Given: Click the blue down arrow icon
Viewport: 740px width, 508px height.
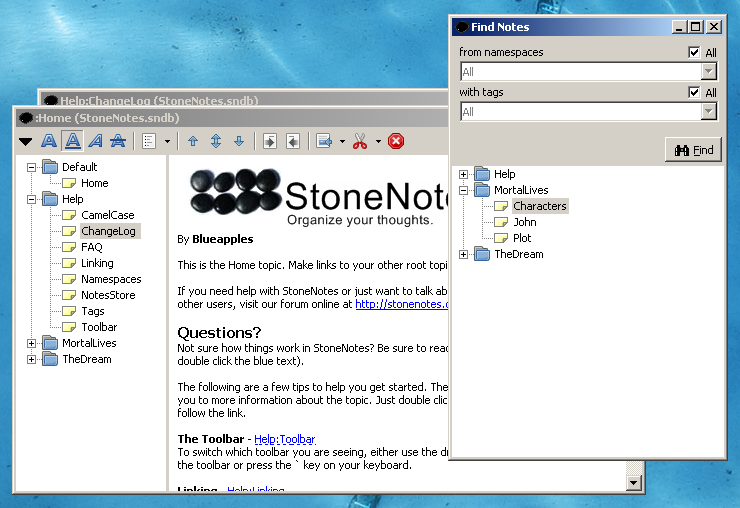Looking at the screenshot, I should pos(239,141).
